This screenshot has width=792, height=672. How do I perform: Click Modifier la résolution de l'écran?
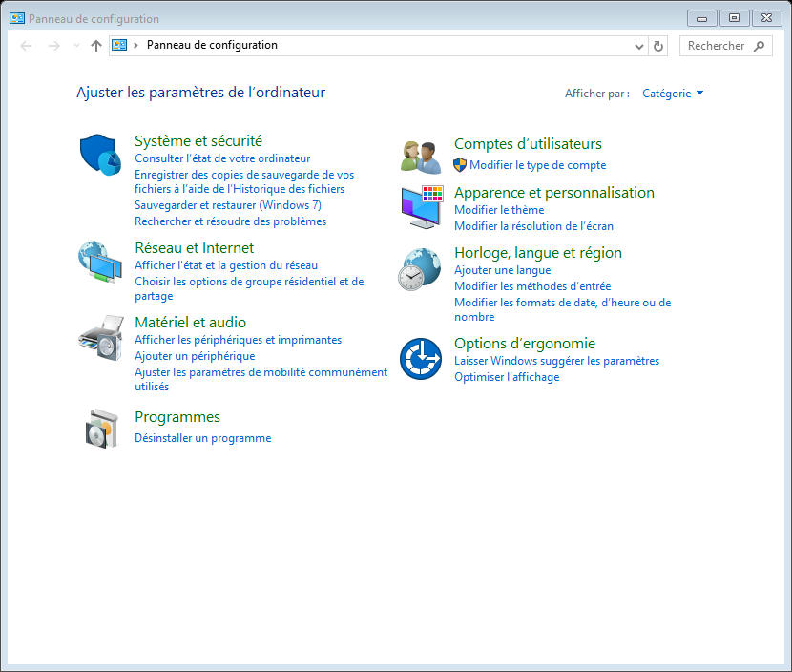533,226
